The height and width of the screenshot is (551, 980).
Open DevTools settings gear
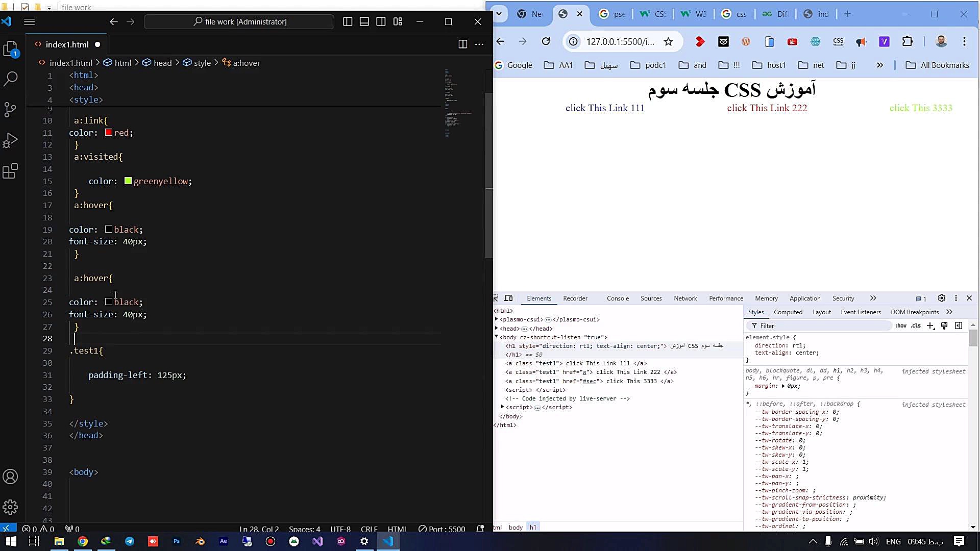942,298
